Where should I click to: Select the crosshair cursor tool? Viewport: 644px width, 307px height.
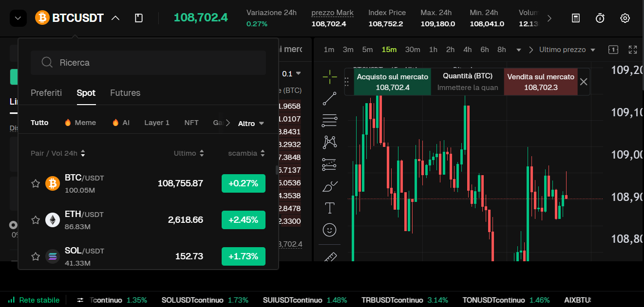pos(330,76)
